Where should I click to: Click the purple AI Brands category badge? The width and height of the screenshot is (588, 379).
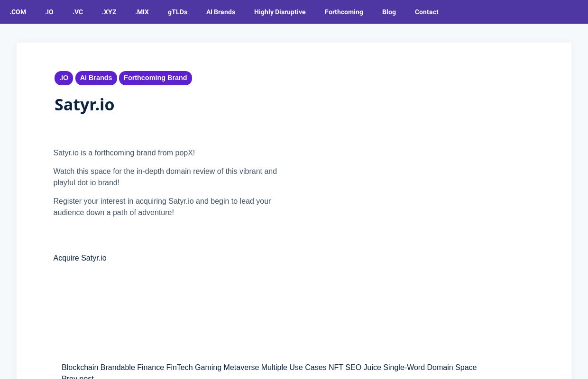point(96,78)
